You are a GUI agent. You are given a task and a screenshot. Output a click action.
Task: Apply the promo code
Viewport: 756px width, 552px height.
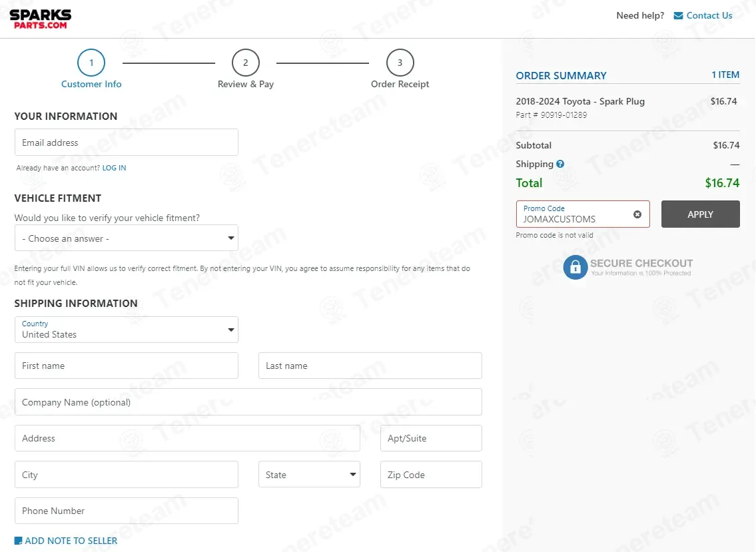tap(700, 214)
